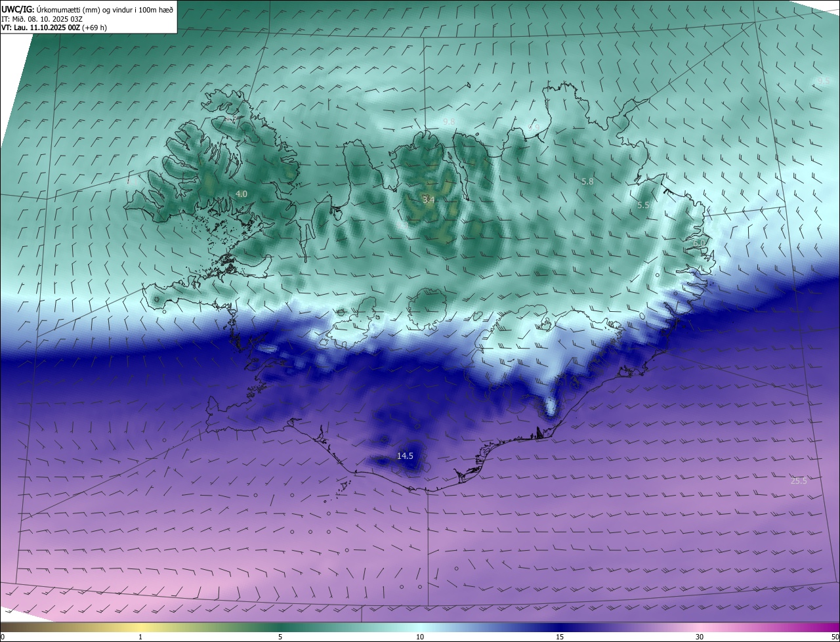Click the 6.0 value label near east fjords
The image size is (840, 642).
click(x=699, y=243)
